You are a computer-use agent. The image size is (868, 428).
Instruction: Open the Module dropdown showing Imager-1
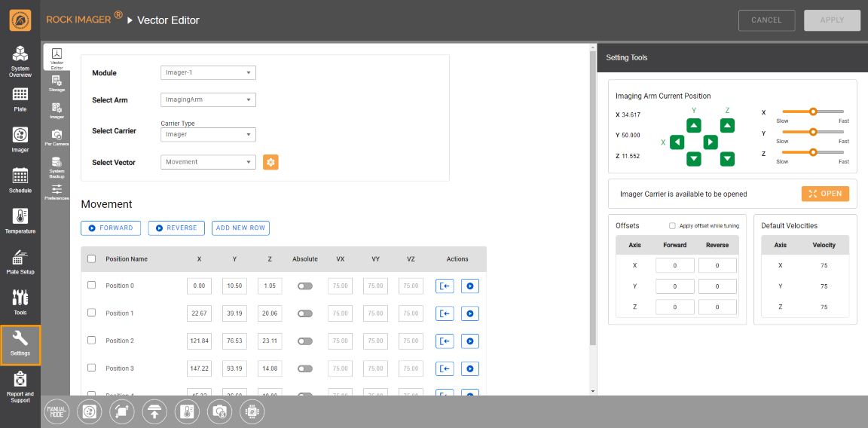[x=208, y=73]
